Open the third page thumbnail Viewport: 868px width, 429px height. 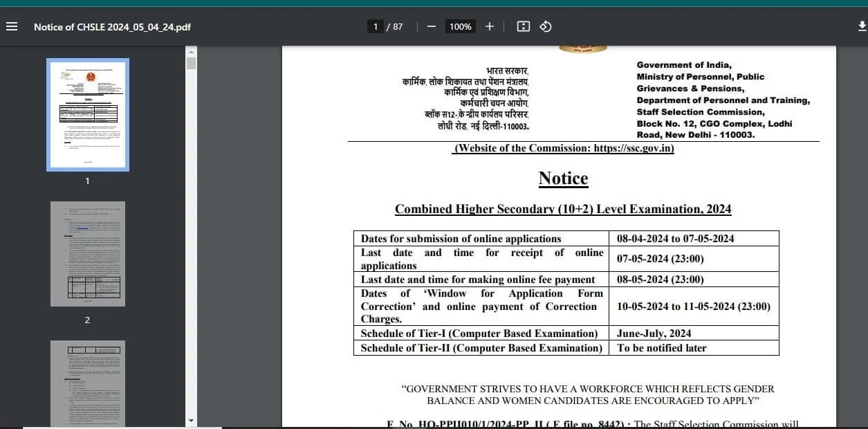pyautogui.click(x=88, y=383)
